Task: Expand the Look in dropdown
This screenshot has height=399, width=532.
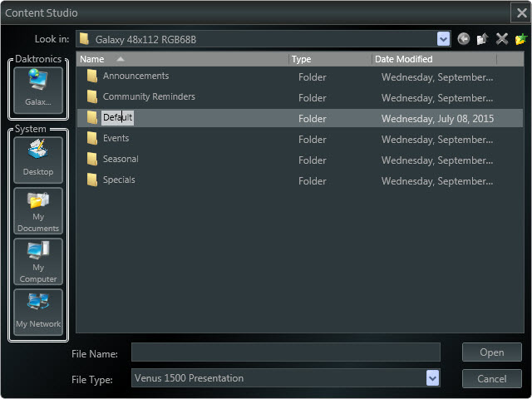Action: click(x=443, y=39)
